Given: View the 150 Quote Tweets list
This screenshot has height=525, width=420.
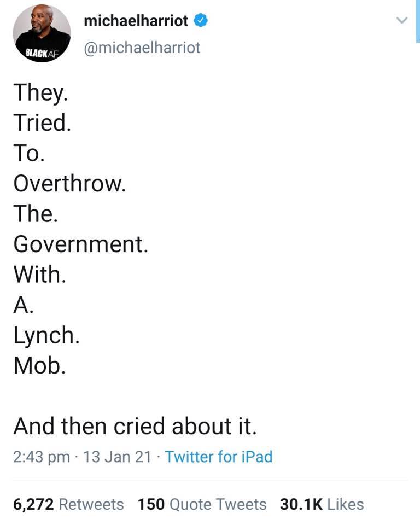Looking at the screenshot, I should 202,504.
